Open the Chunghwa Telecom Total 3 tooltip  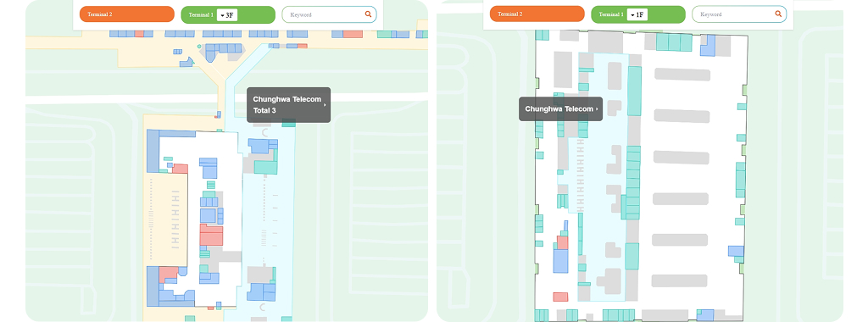(x=288, y=104)
